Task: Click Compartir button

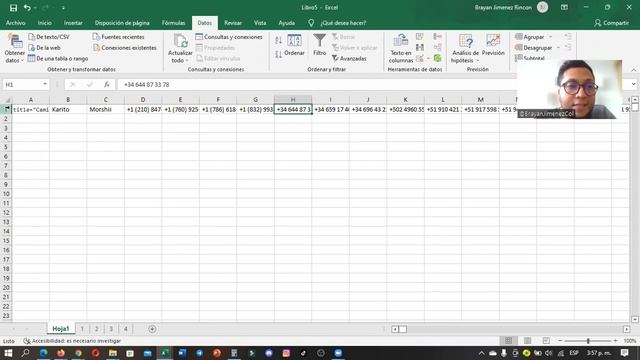Action: coord(611,23)
